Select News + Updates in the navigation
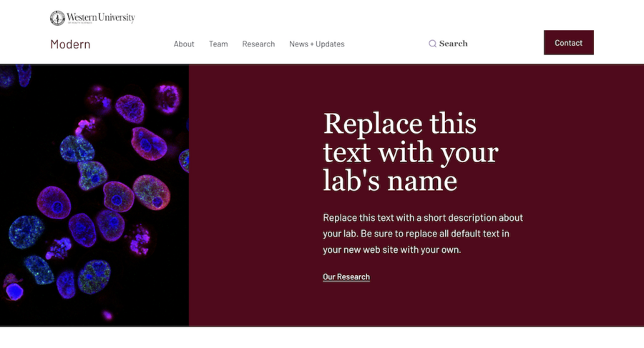The image size is (644, 348). coord(316,44)
